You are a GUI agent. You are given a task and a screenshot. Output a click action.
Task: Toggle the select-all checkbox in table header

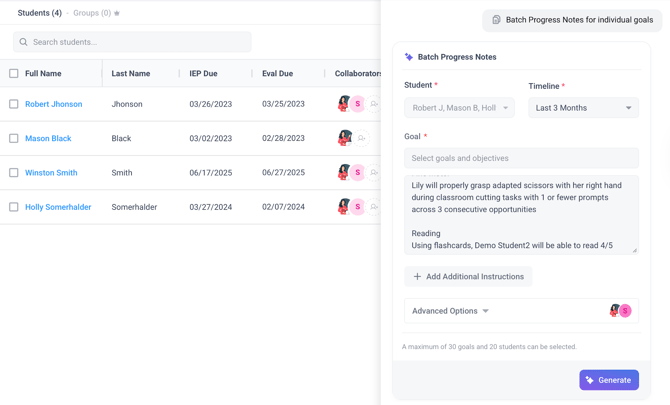point(14,73)
